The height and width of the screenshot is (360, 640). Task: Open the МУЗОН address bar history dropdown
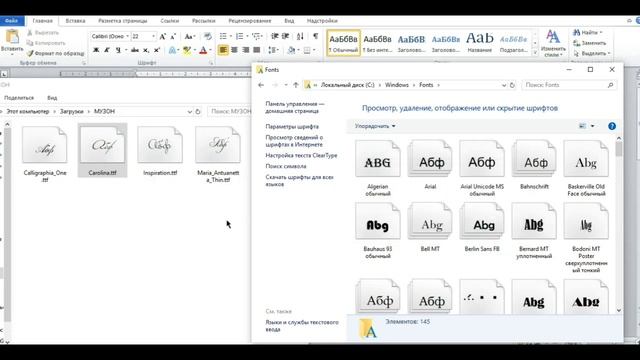click(189, 111)
